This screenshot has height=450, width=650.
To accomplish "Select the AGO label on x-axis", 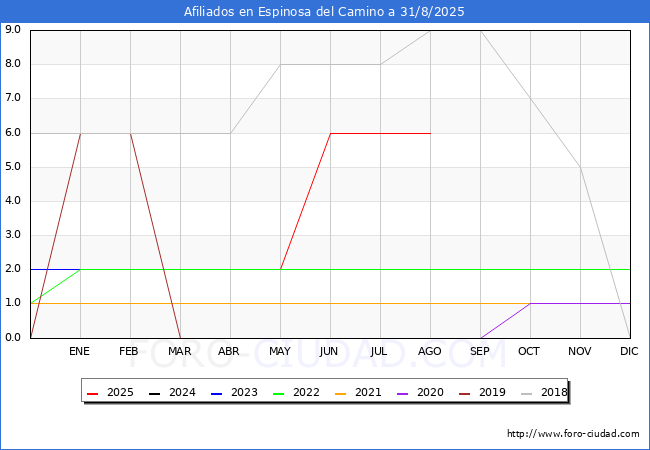I will 430,352.
